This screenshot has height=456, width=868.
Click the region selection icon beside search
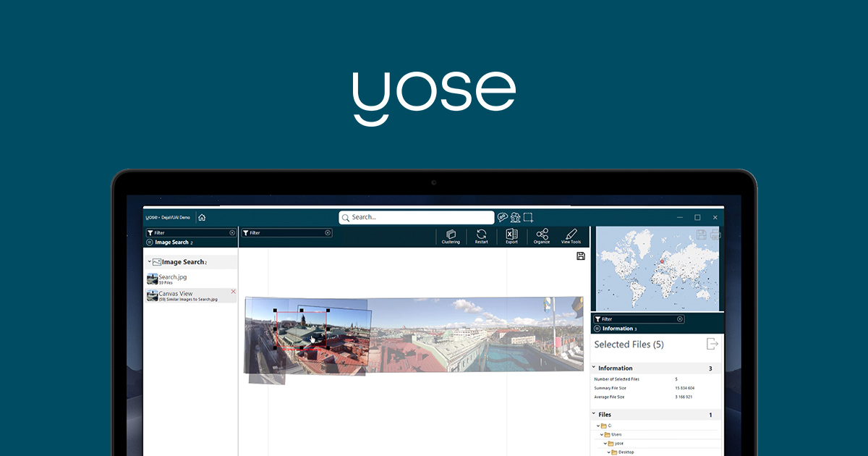tap(529, 217)
